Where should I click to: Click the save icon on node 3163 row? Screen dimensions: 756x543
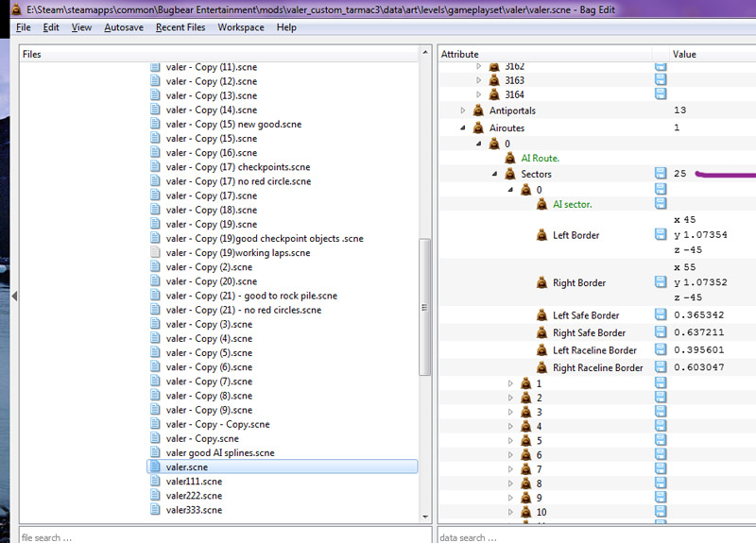click(661, 79)
